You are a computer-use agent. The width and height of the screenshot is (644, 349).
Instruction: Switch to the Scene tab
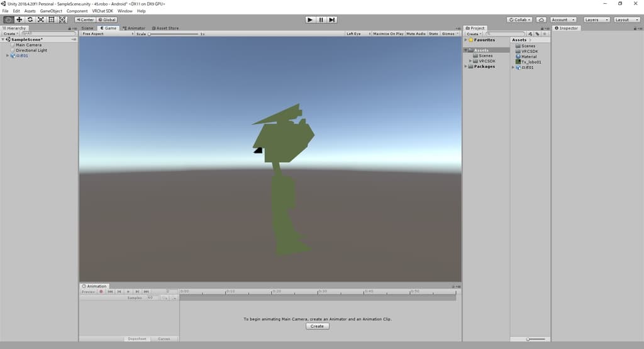[x=87, y=28]
